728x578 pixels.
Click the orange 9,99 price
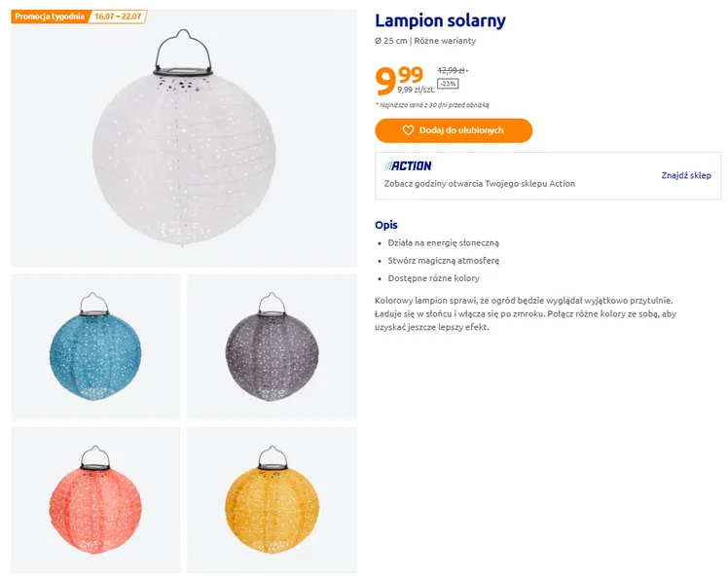pos(399,78)
